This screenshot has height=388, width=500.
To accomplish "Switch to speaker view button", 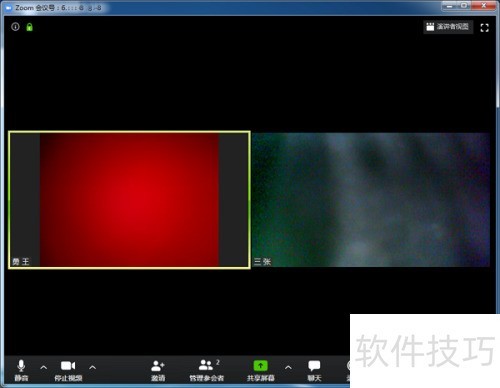I will [x=448, y=27].
